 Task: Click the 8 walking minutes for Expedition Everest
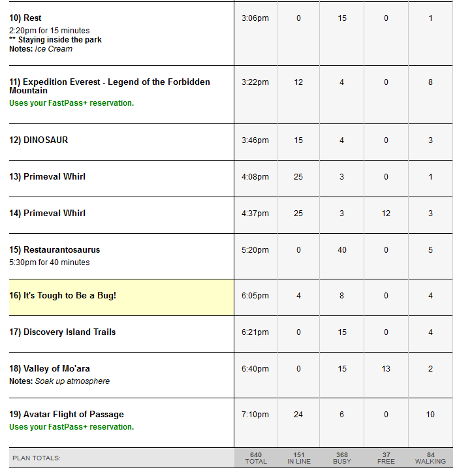(x=430, y=82)
